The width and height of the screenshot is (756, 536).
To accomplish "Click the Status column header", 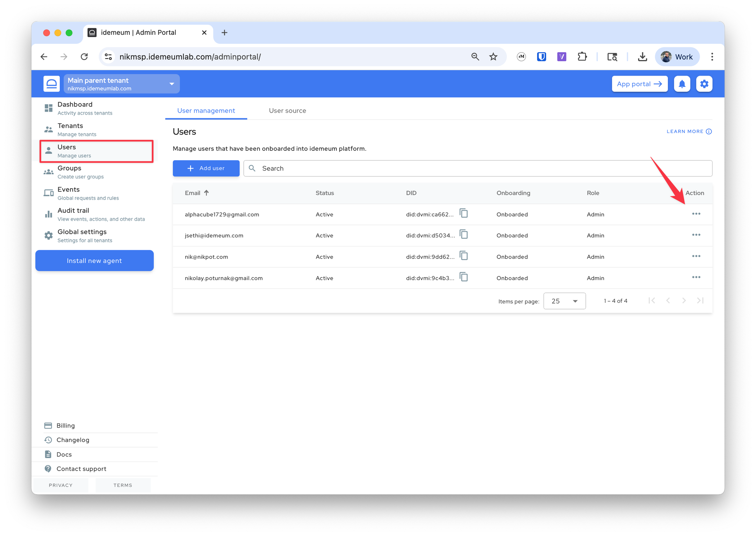I will coord(325,193).
